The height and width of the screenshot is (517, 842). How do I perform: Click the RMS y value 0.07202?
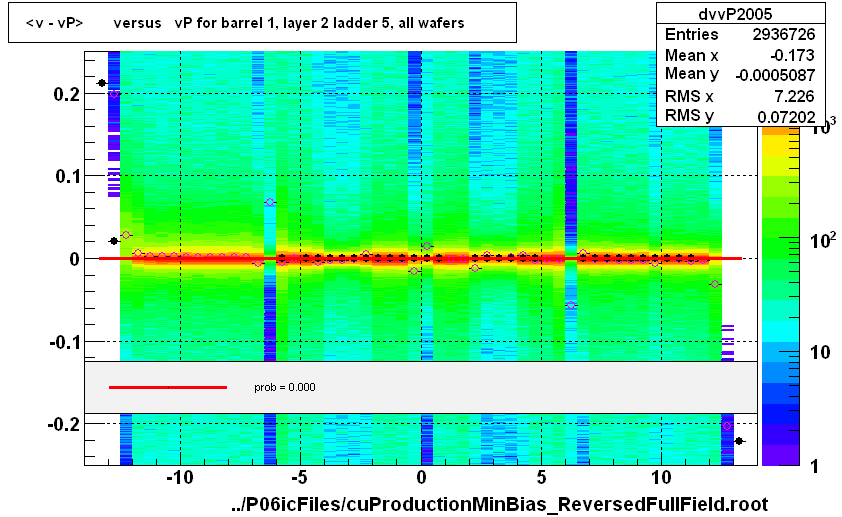[x=786, y=116]
